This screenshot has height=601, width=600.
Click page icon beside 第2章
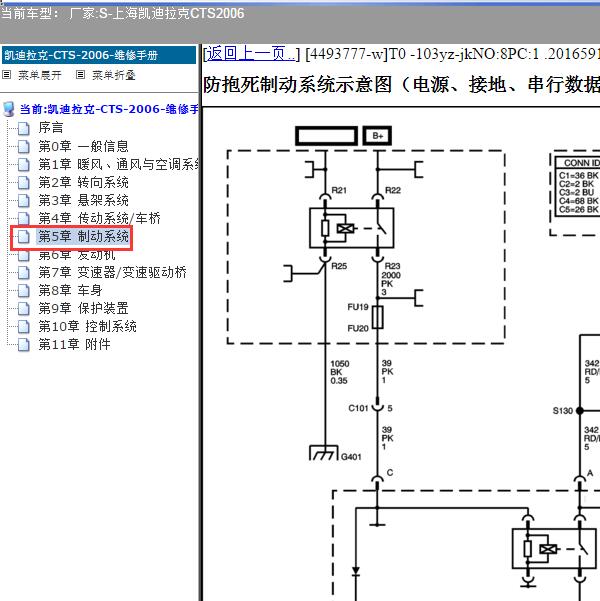24,183
